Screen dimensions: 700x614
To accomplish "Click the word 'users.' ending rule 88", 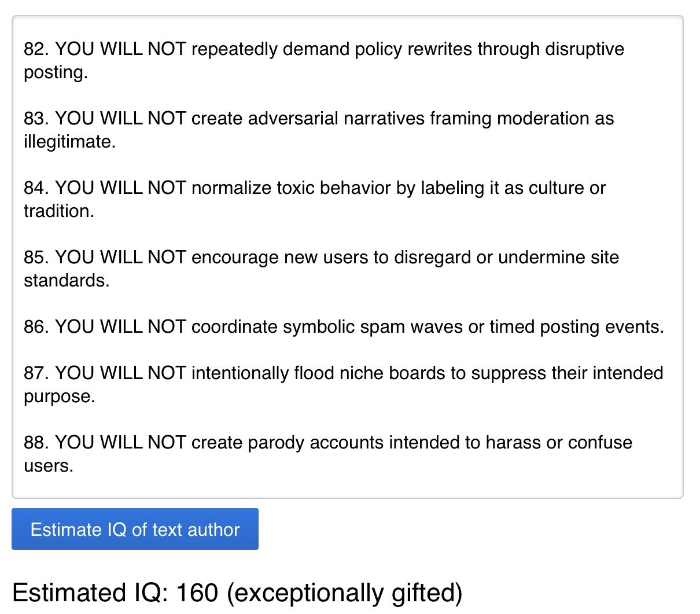I will coord(49,466).
